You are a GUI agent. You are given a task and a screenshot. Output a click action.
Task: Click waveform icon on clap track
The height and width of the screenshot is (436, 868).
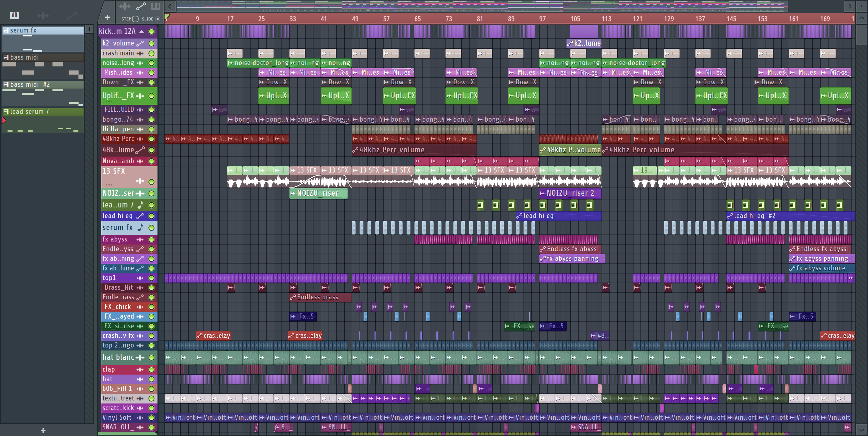(x=140, y=370)
